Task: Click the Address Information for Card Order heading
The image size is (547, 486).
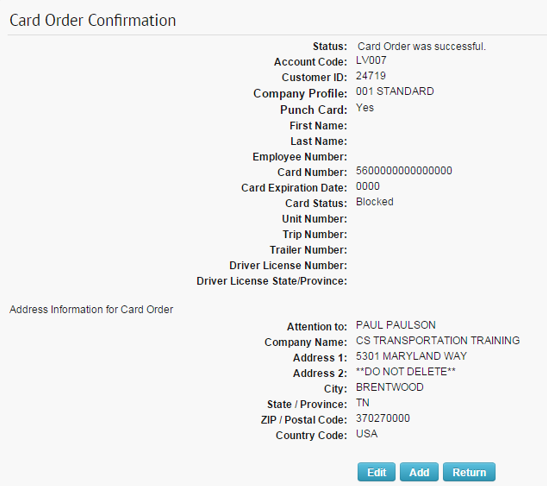Action: pyautogui.click(x=91, y=309)
